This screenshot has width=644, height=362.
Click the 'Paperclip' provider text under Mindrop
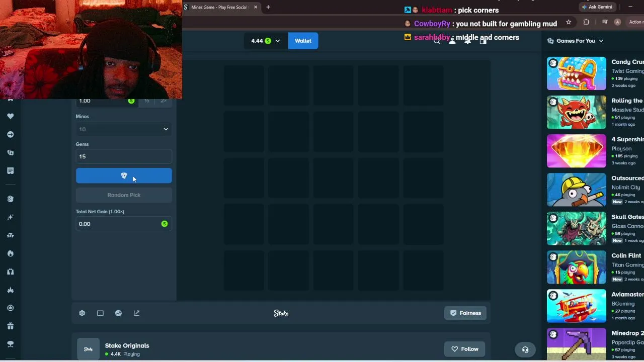[x=627, y=342]
